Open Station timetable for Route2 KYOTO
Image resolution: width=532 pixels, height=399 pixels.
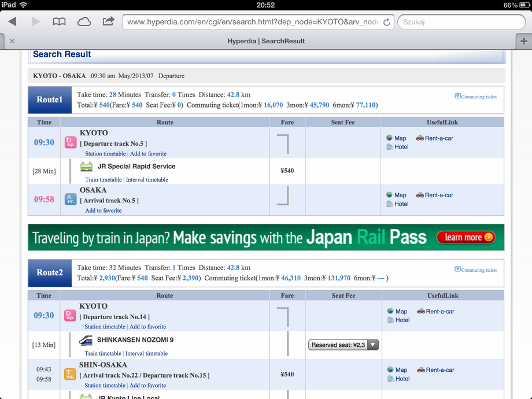point(105,326)
